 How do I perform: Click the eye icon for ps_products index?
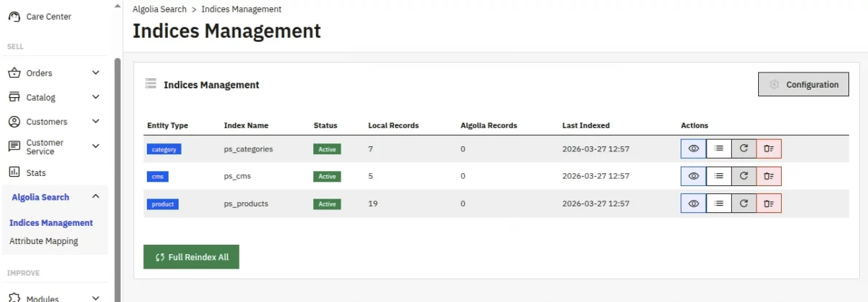693,204
